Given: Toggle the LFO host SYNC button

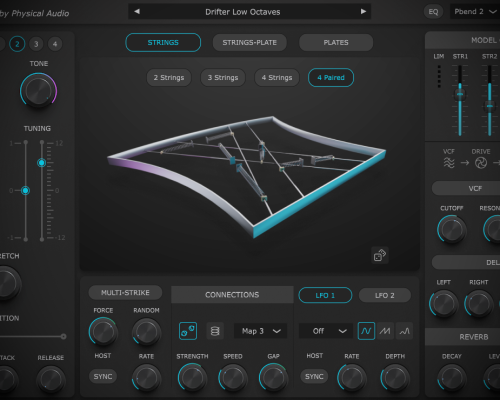Looking at the screenshot, I should click(314, 376).
